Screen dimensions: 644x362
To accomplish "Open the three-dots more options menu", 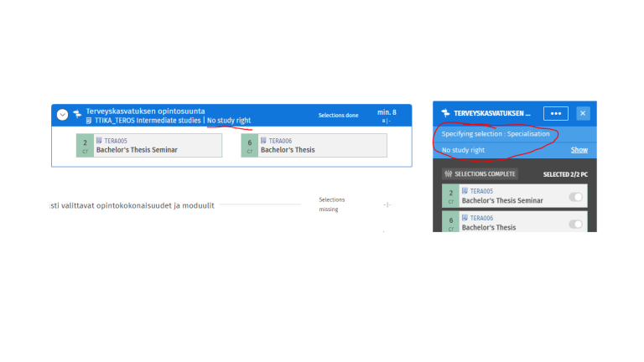I will 555,113.
